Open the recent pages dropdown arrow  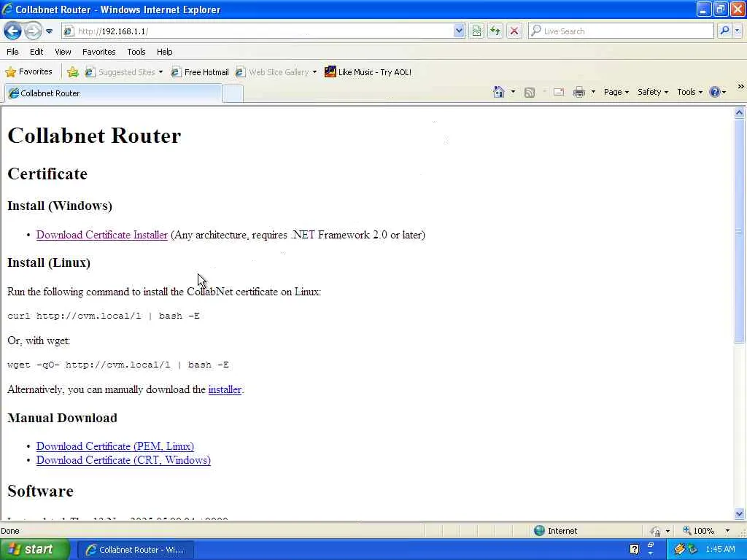(x=49, y=31)
